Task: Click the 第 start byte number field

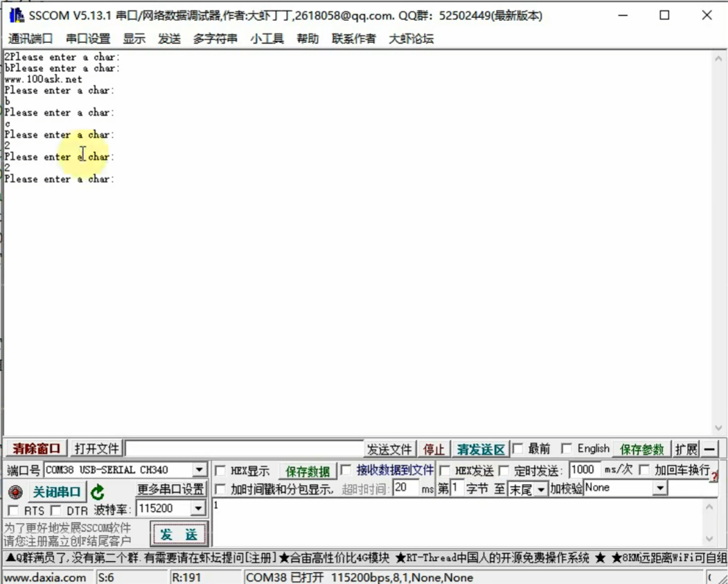Action: tap(456, 488)
